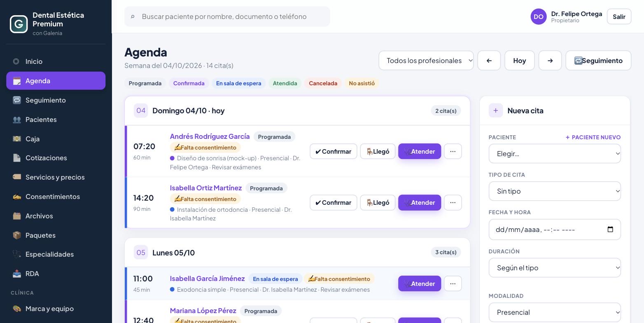Click Atender for Isabella García Jiménez
Viewport: 644px width, 323px height.
click(x=420, y=283)
